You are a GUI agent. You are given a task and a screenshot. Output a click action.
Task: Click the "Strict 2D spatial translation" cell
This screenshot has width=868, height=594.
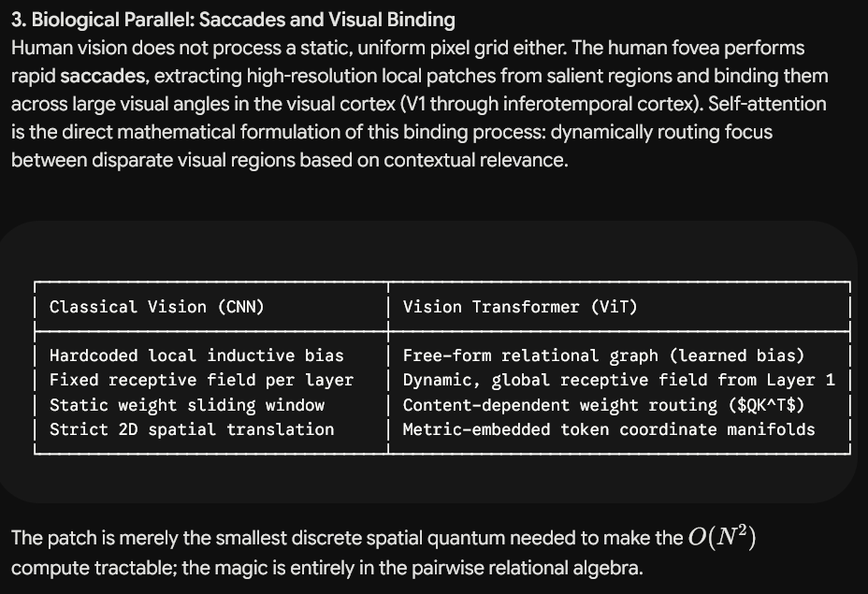coord(192,429)
